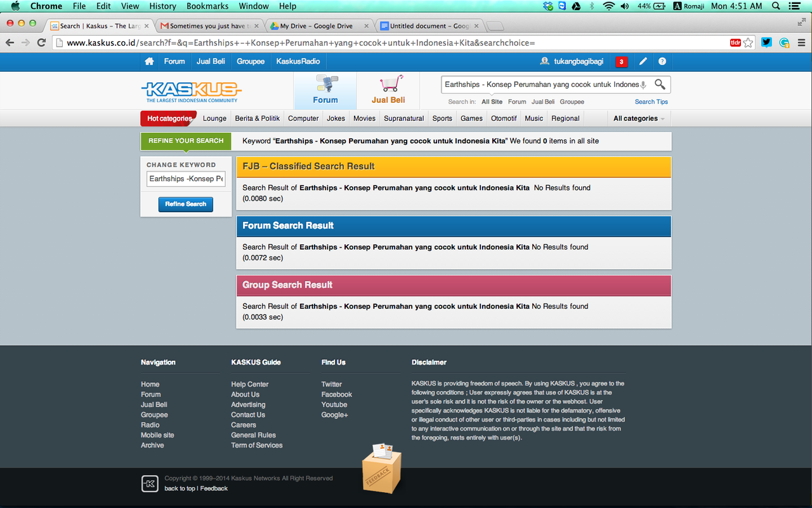The image size is (812, 508).
Task: Click the Google Drive menu bar icon
Action: 577,6
